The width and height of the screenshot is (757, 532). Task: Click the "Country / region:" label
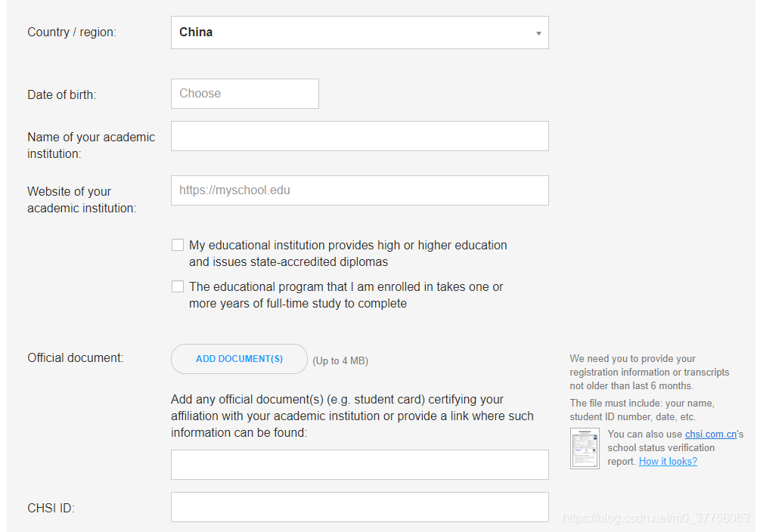coord(72,32)
